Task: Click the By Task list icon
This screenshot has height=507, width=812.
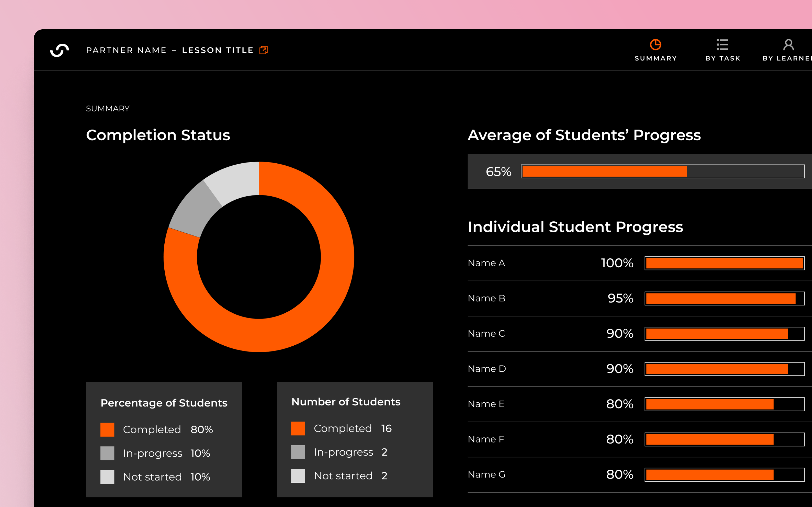Action: (722, 45)
